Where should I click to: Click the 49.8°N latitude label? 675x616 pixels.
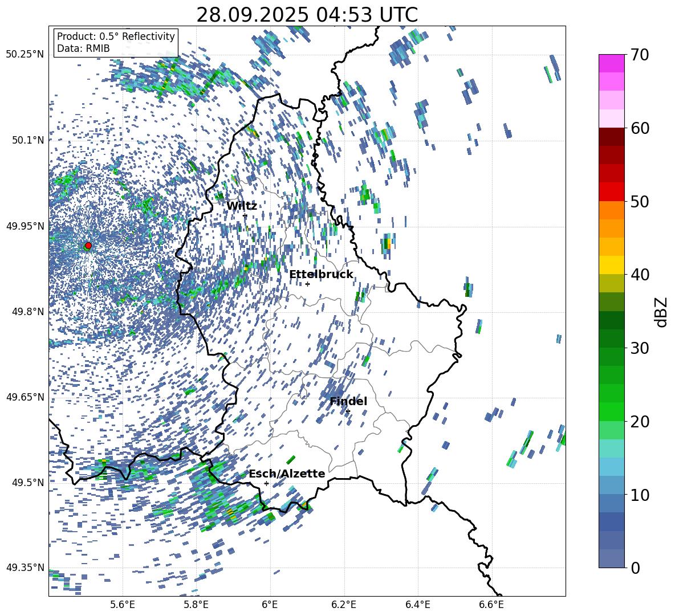tap(27, 312)
